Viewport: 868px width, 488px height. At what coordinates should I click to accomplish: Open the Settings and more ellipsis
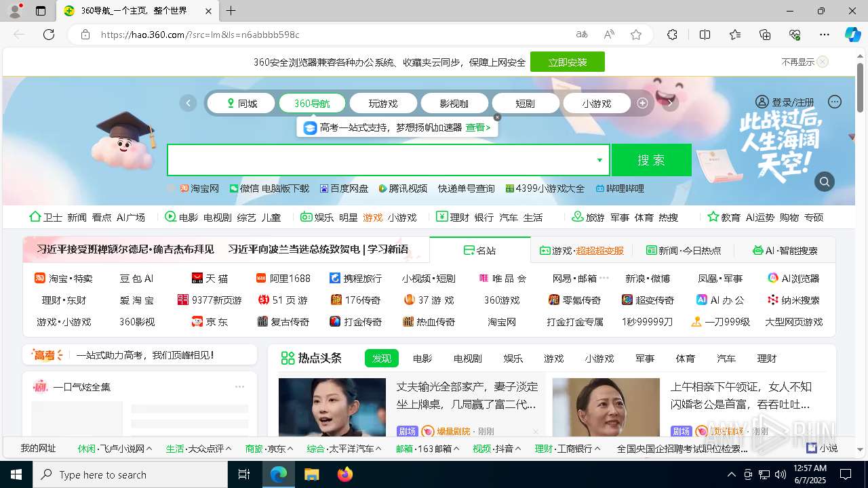click(825, 35)
